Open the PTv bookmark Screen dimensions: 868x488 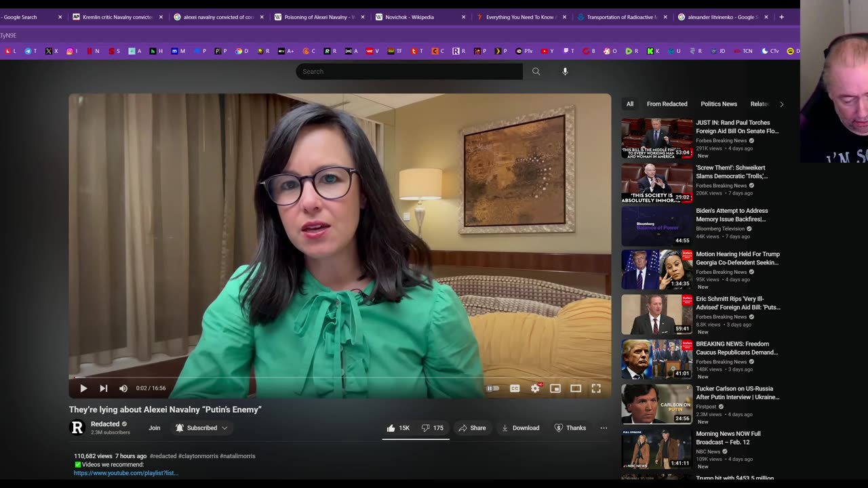pyautogui.click(x=524, y=51)
